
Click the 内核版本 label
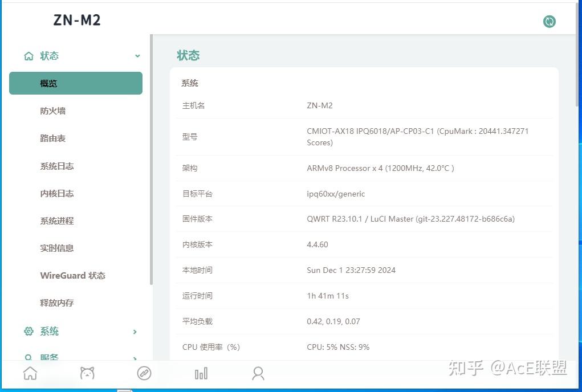(197, 245)
